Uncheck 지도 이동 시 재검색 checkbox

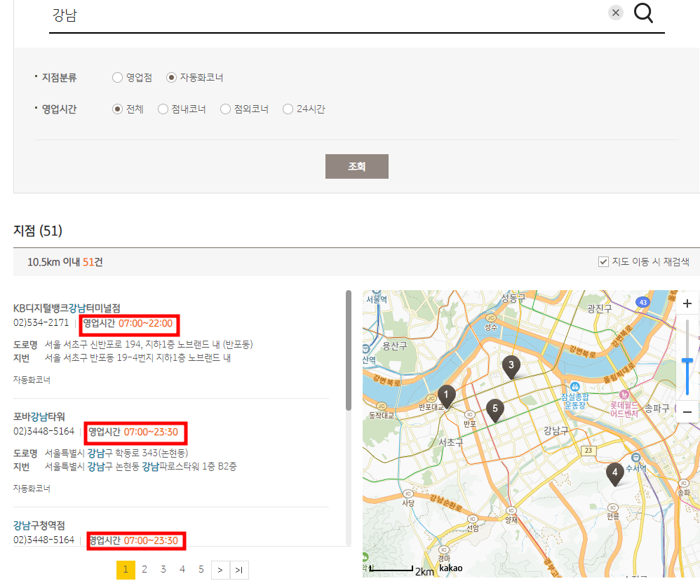pos(603,261)
